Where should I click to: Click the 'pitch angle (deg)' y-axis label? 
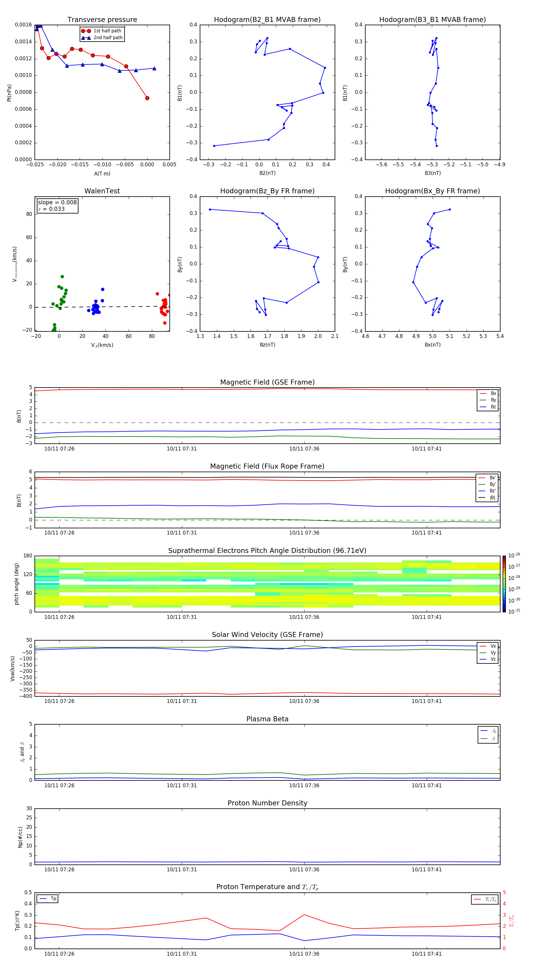click(x=16, y=584)
